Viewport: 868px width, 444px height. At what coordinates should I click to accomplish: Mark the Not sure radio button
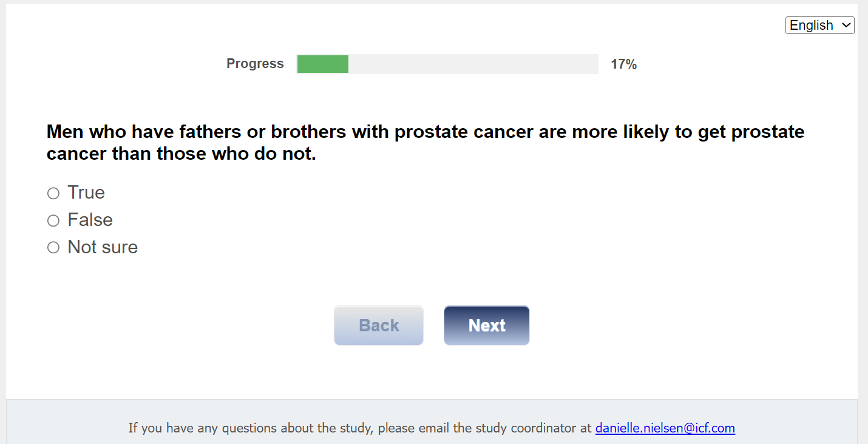click(x=53, y=247)
